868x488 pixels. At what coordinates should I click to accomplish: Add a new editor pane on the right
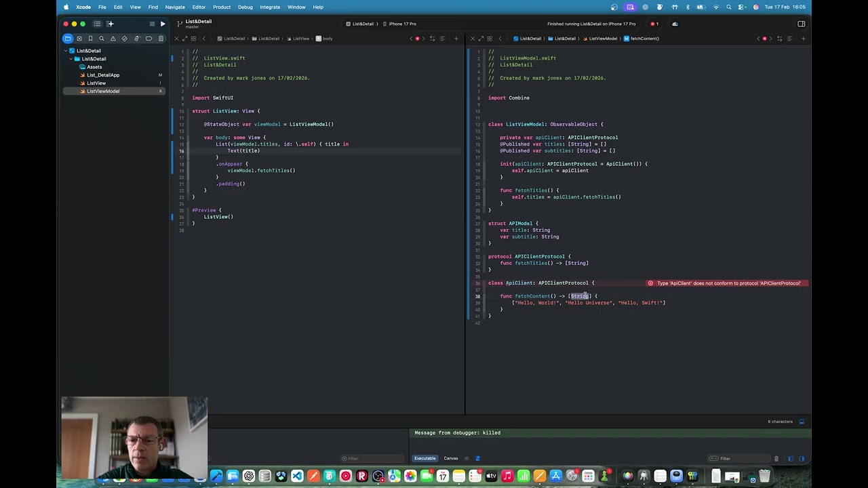pos(803,39)
